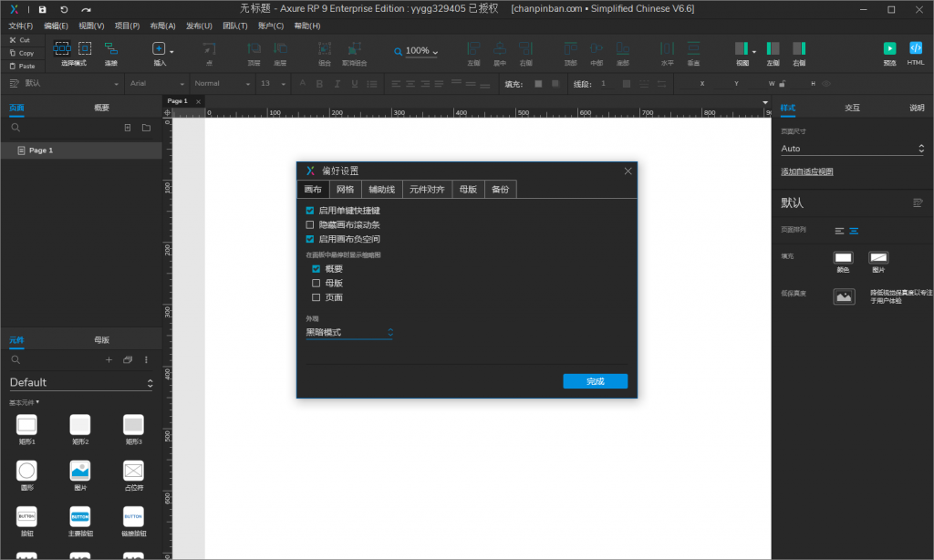Switch to the 网格 tab in preferences
Viewport: 934px width, 560px height.
pos(345,190)
